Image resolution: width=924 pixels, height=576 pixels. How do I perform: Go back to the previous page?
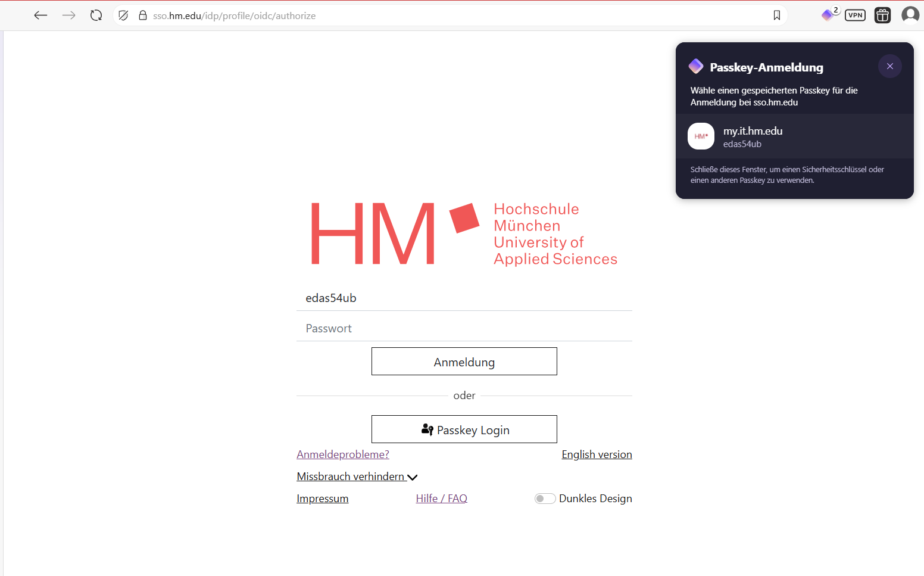coord(40,15)
